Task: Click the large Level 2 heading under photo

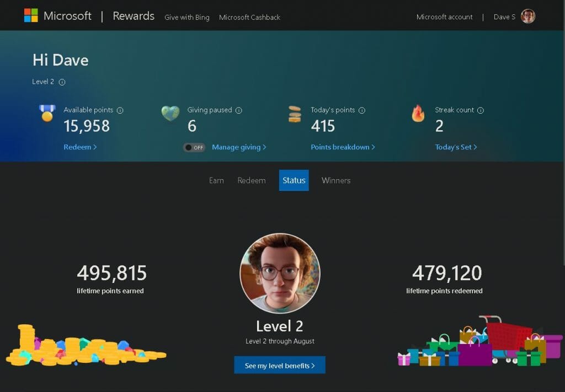Action: tap(280, 326)
